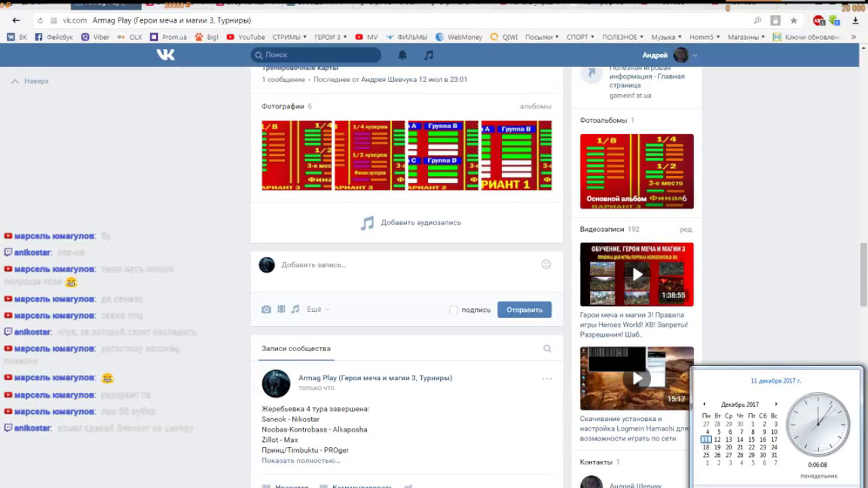Click the ред. link next to Видеозаписи
This screenshot has height=488, width=868.
point(687,230)
